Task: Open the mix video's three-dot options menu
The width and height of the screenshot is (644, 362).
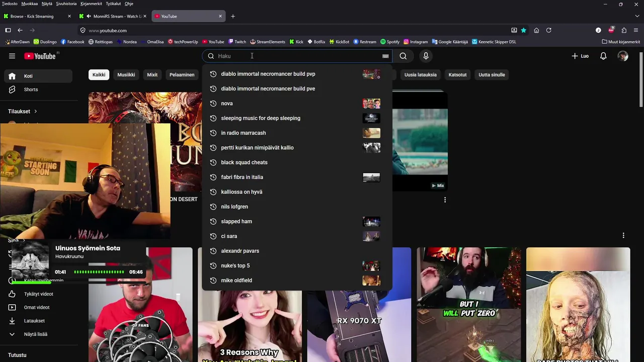Action: tap(445, 200)
